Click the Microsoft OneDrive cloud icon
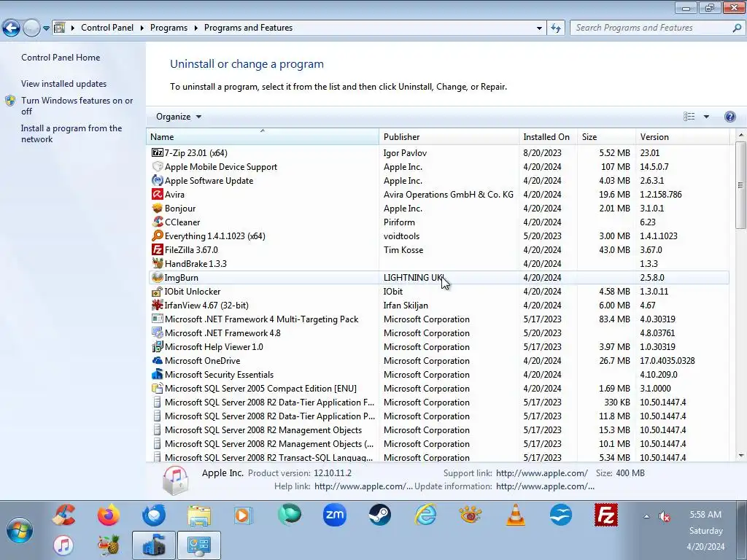The image size is (747, 560). coord(158,360)
